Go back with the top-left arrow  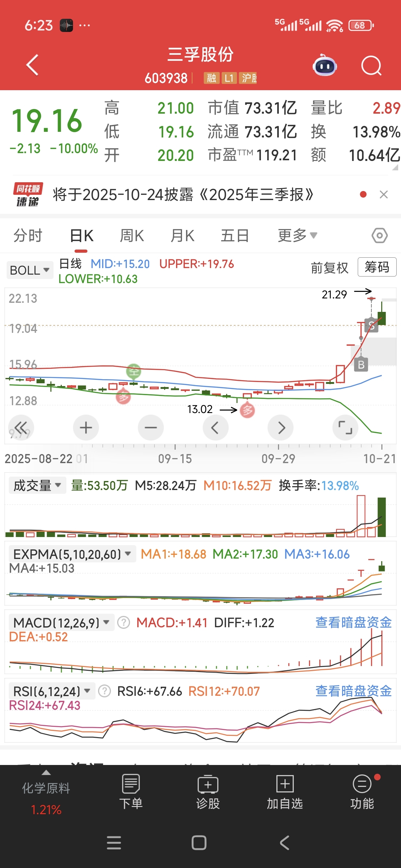click(32, 65)
